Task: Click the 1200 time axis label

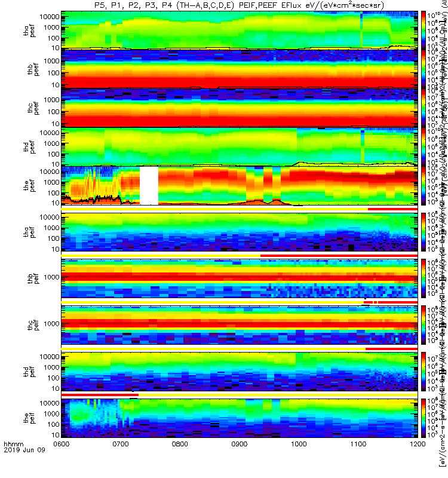Action: [x=417, y=444]
